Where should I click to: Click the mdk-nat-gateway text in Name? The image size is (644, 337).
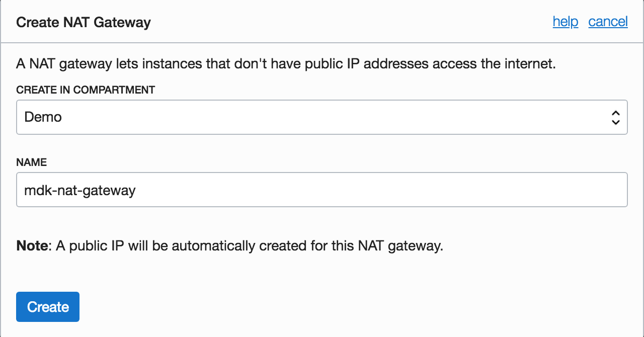pos(80,190)
